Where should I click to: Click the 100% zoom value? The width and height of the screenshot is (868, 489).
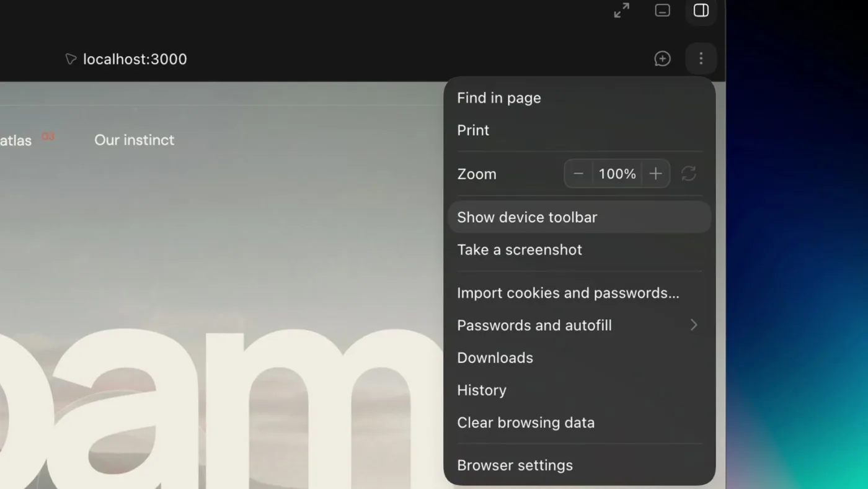coord(618,174)
